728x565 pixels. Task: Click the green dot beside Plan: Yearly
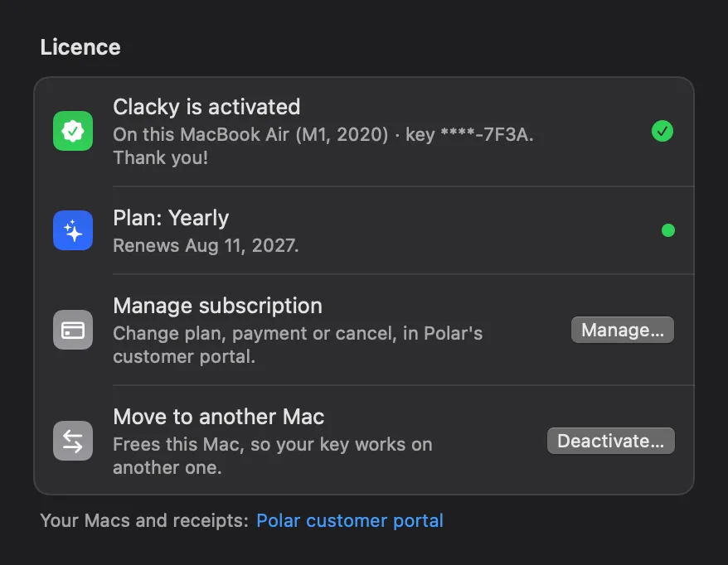pos(668,230)
